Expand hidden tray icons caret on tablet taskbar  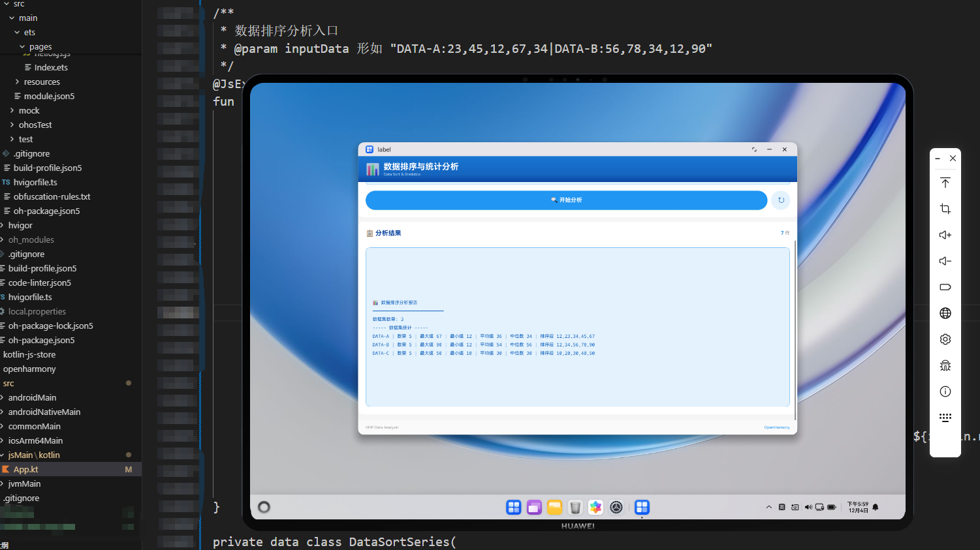[x=769, y=507]
